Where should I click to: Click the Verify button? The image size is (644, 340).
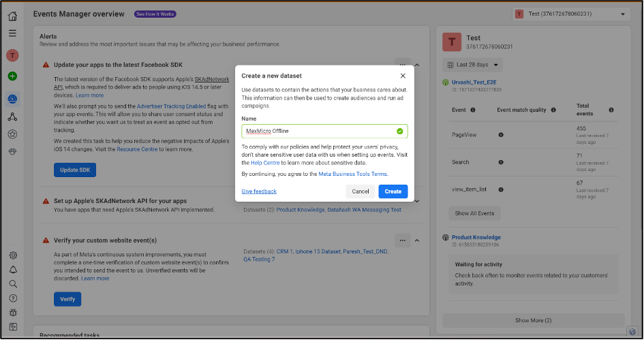[x=67, y=299]
